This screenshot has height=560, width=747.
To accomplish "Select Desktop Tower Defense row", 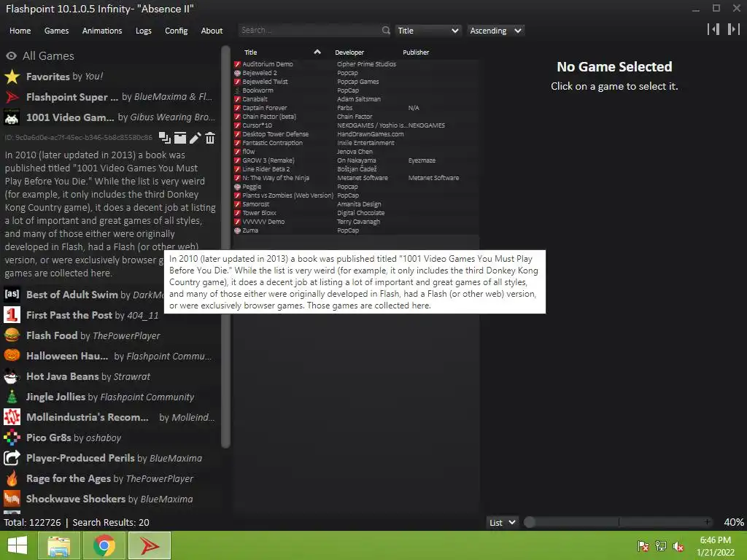I will pos(356,134).
